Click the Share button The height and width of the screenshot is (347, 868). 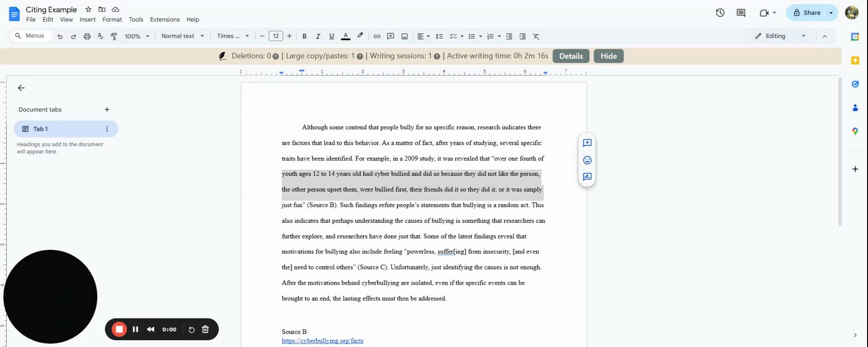coord(807,13)
